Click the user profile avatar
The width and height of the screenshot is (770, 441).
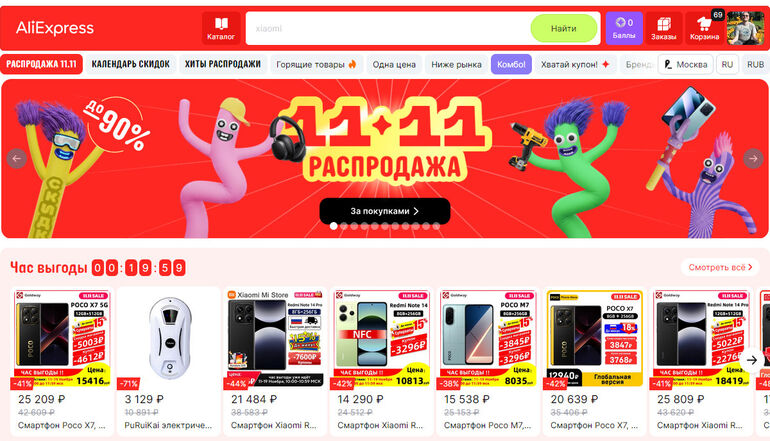coord(745,28)
